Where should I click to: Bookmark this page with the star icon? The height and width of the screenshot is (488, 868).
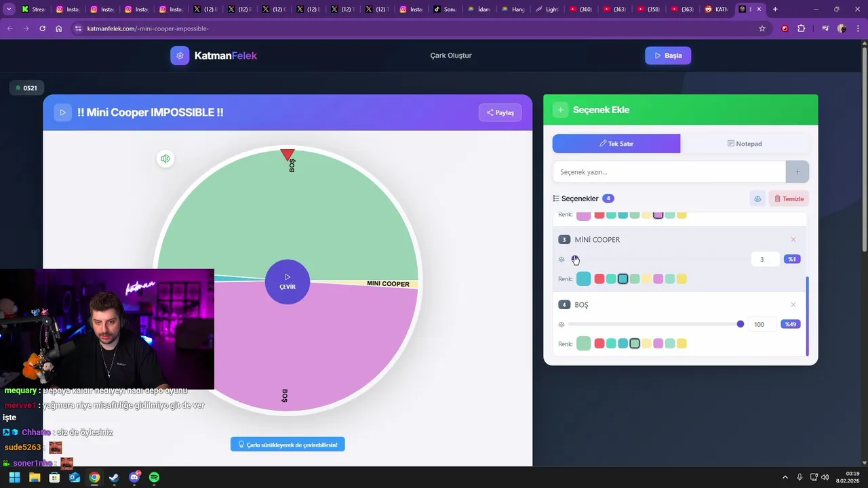point(762,28)
